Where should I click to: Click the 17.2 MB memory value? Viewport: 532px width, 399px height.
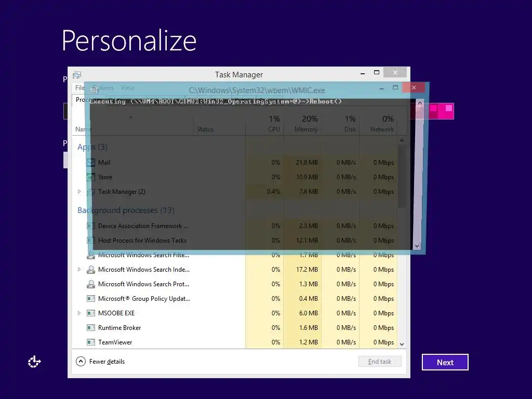coord(307,270)
